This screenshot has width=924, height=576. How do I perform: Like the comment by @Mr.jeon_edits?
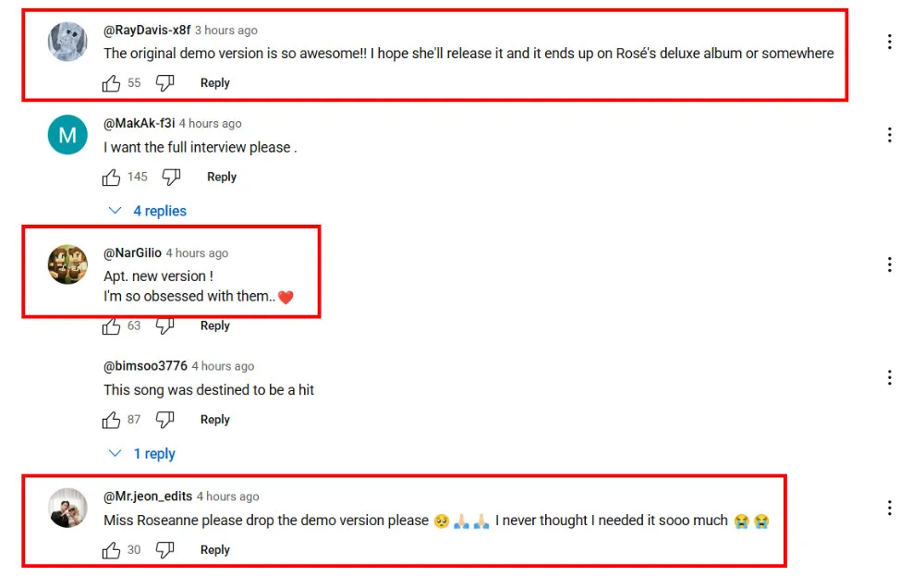pyautogui.click(x=112, y=550)
